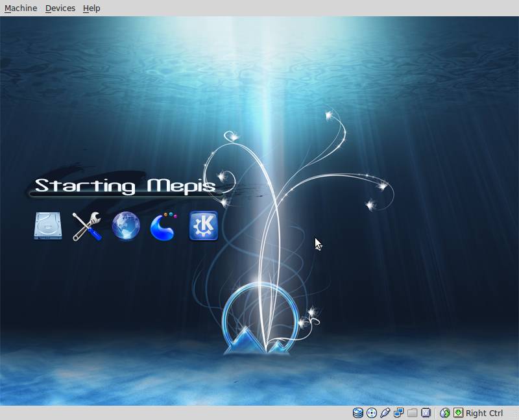Click the virtualization CPU chip status icon
519x420 pixels.
426,413
